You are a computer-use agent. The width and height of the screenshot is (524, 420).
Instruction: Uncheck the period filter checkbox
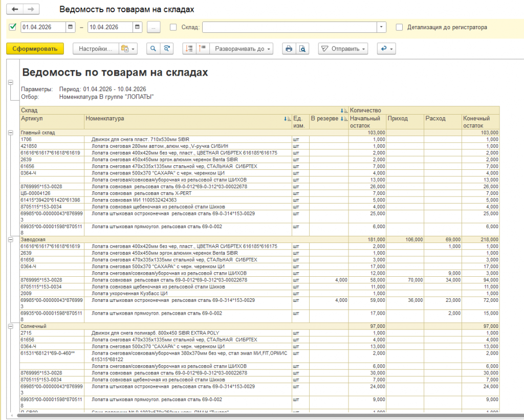coord(13,27)
